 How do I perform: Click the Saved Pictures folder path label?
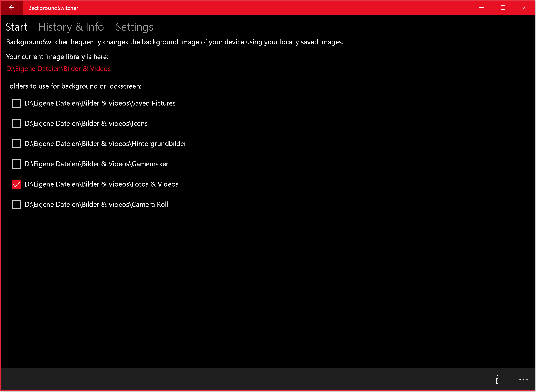[100, 104]
